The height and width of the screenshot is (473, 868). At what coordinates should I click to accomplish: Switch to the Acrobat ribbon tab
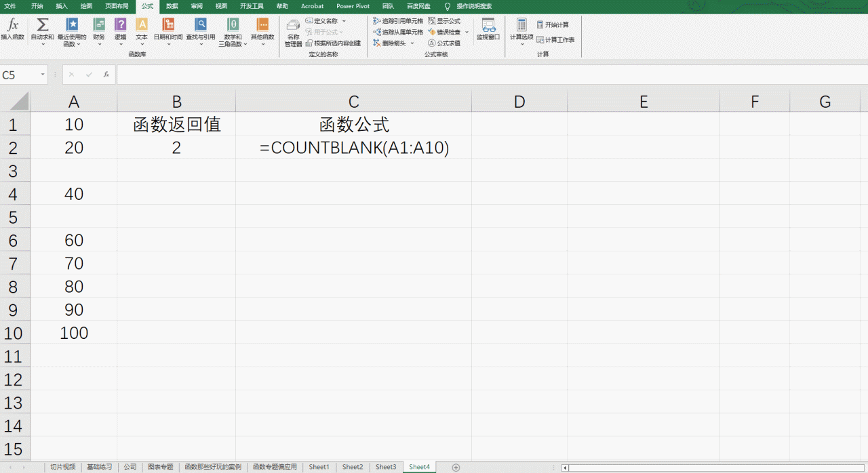coord(313,6)
